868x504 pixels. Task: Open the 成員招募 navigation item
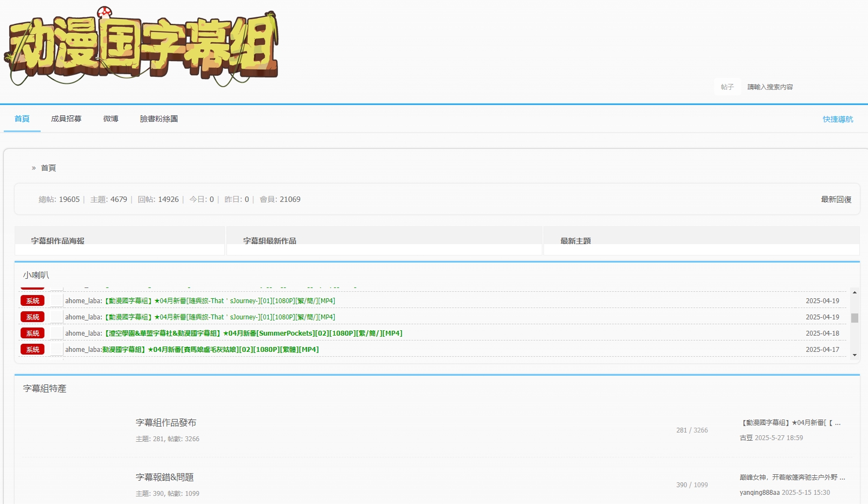pos(66,119)
